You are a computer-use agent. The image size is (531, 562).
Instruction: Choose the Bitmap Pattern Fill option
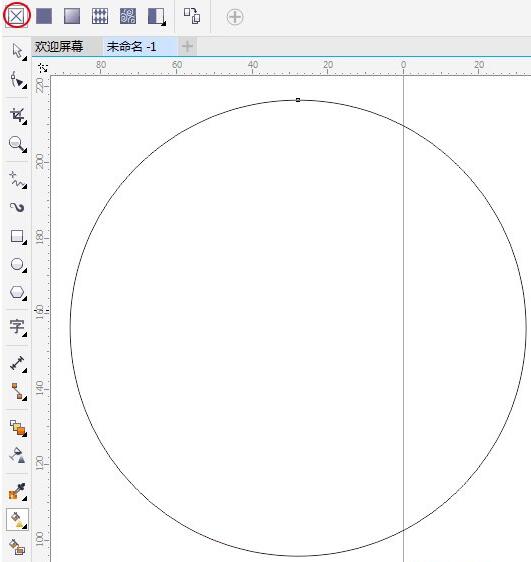(x=128, y=16)
